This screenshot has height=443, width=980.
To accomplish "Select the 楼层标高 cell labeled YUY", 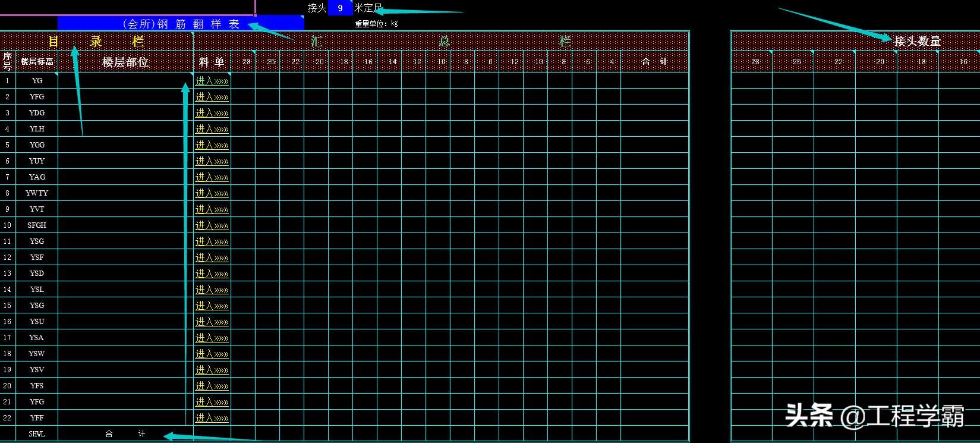I will (x=37, y=161).
